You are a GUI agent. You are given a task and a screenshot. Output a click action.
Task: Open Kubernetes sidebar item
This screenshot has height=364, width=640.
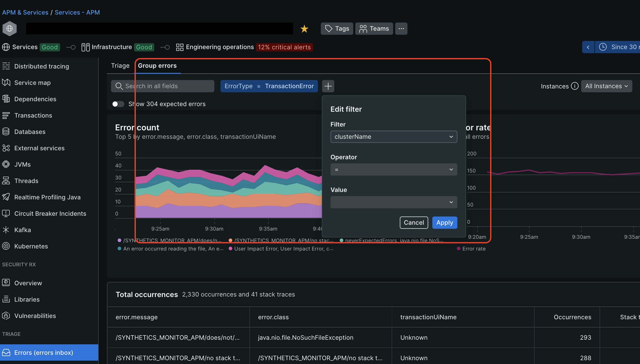(x=31, y=246)
